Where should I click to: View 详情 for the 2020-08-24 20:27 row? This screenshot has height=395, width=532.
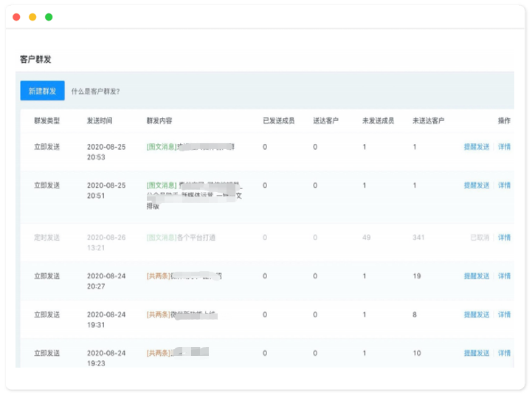[x=505, y=276]
